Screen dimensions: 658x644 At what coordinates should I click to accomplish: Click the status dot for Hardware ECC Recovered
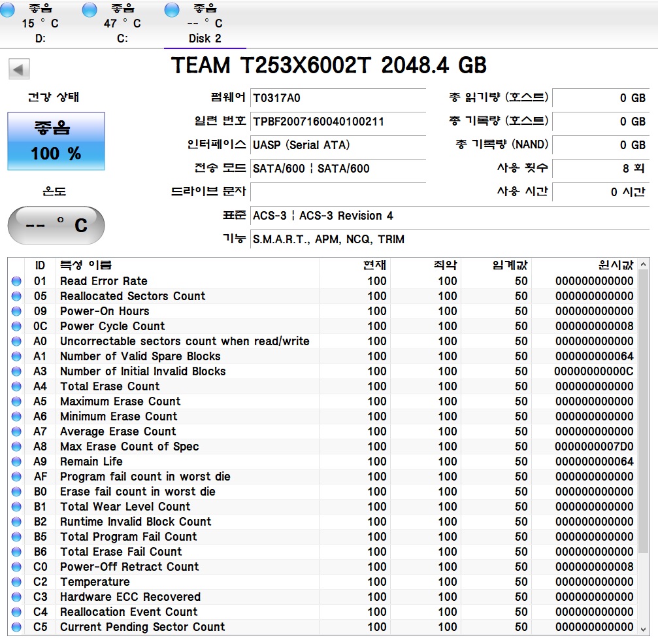[16, 598]
